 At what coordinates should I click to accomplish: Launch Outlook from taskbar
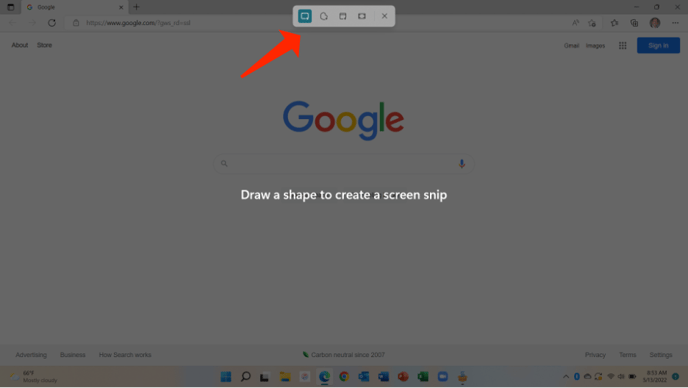pos(364,377)
